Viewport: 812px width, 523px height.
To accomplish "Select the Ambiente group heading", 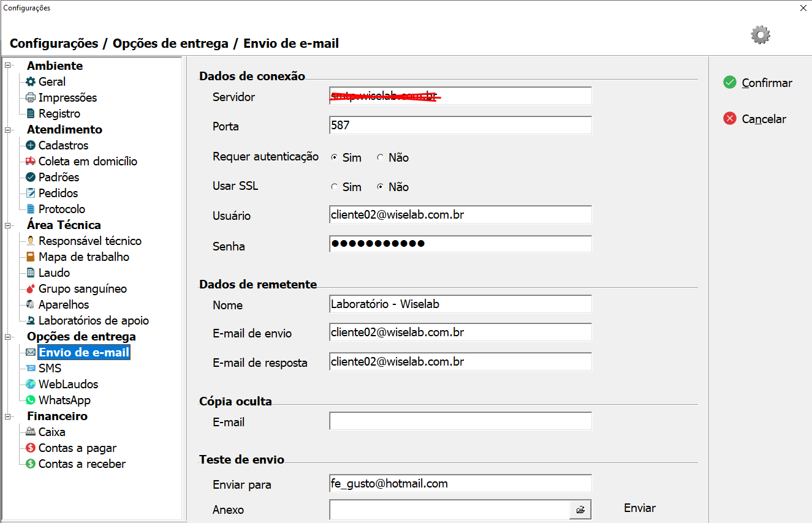I will [55, 66].
